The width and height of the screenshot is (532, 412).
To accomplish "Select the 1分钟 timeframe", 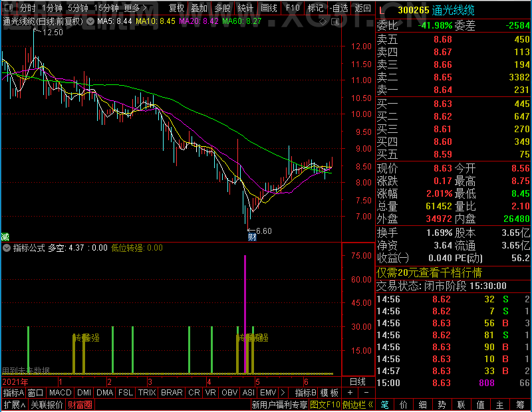I will click(52, 7).
